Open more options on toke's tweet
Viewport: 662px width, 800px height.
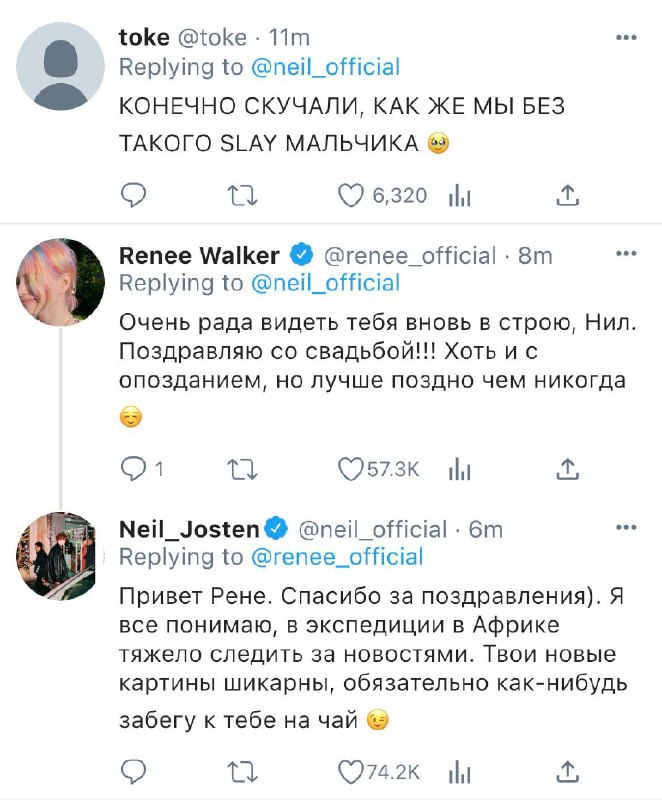626,37
